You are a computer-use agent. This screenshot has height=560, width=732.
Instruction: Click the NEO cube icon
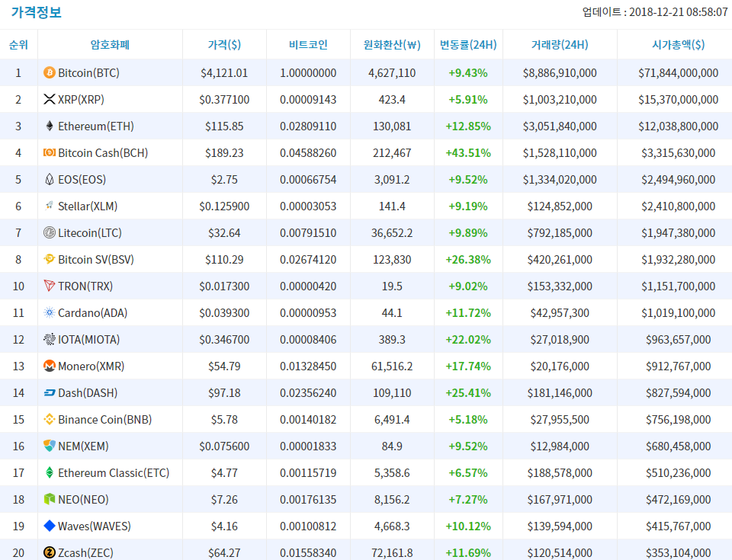click(x=49, y=499)
